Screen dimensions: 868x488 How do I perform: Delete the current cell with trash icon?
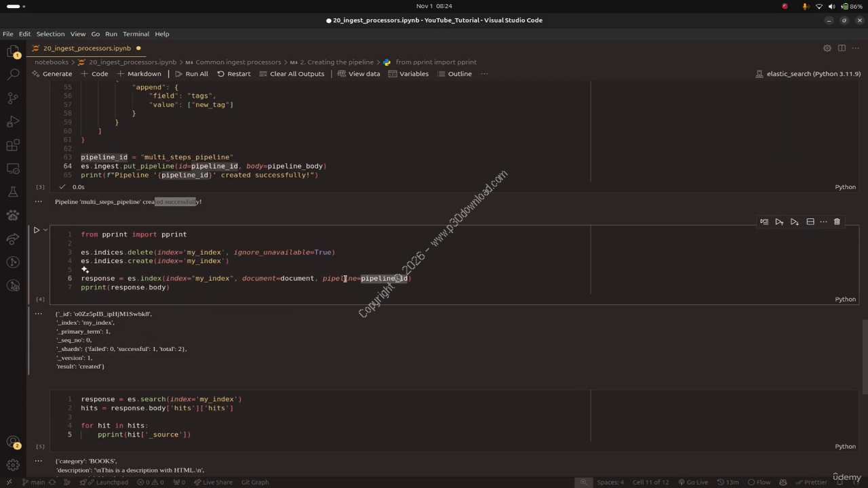tap(837, 222)
